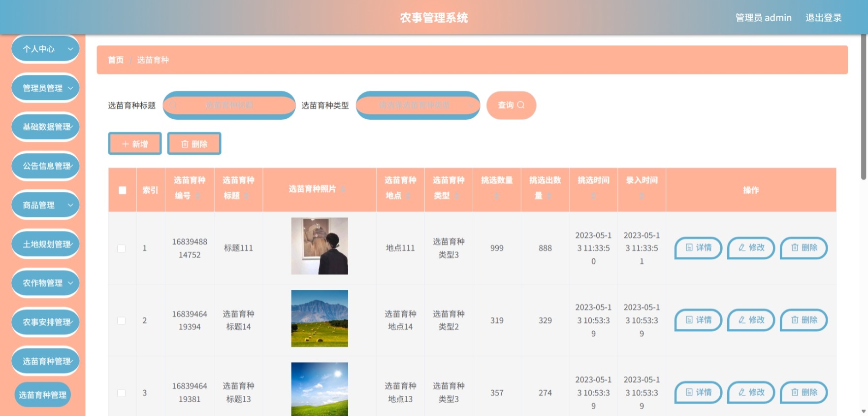
Task: Open the 选苗育种管理 submenu item
Action: tap(43, 395)
